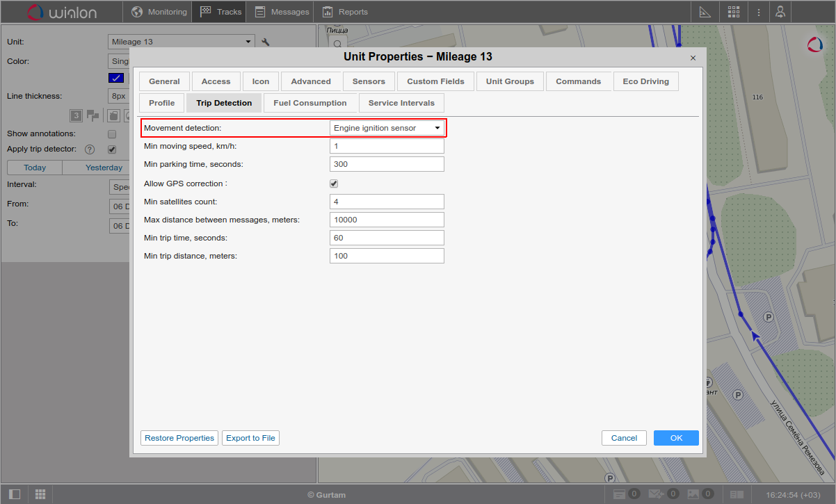Open the Messages menu in top bar
The image size is (836, 504).
282,12
